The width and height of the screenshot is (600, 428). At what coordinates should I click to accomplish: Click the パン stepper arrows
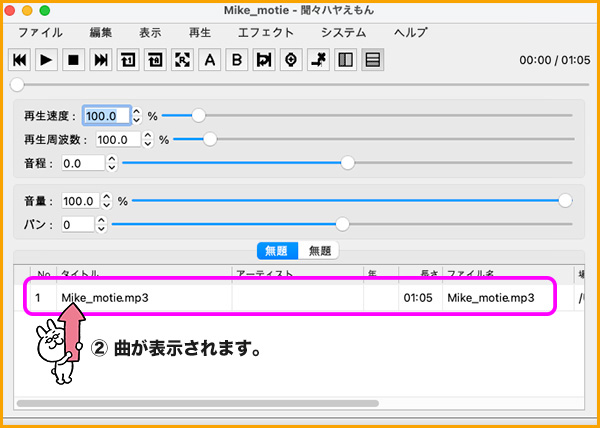click(x=101, y=225)
